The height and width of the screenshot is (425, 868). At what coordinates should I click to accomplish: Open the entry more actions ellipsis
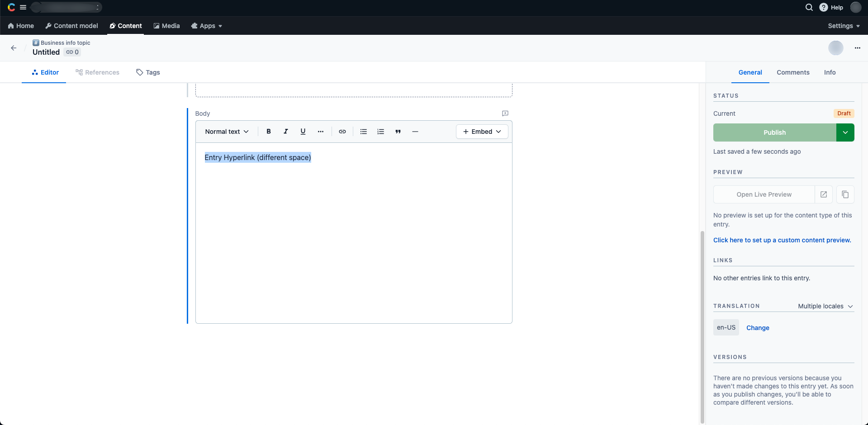857,48
